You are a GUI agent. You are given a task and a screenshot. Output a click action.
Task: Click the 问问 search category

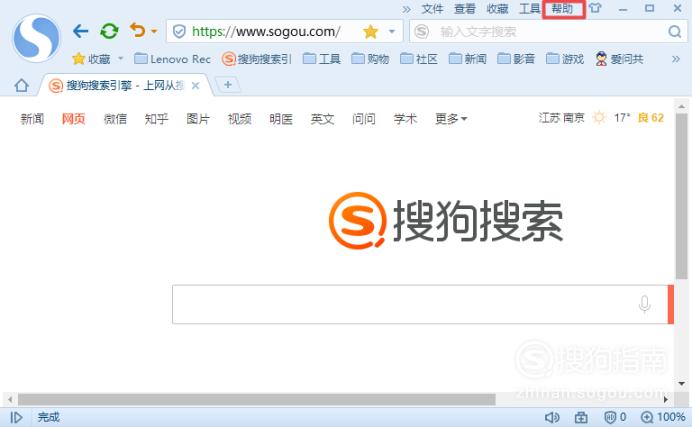364,118
